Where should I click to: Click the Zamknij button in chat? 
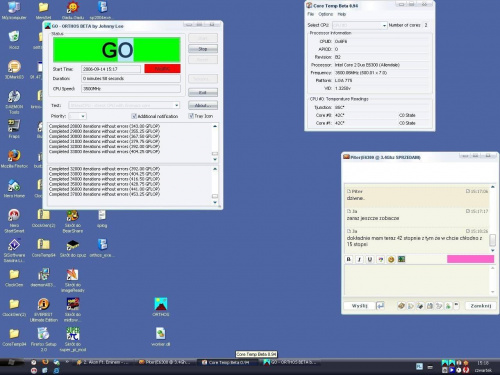pos(481,306)
